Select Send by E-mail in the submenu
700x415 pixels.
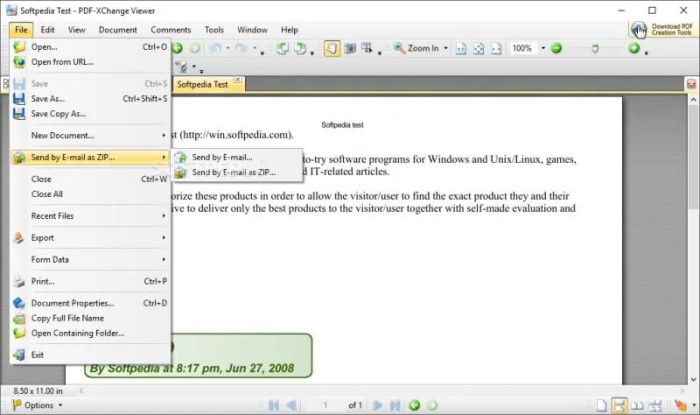pos(221,157)
